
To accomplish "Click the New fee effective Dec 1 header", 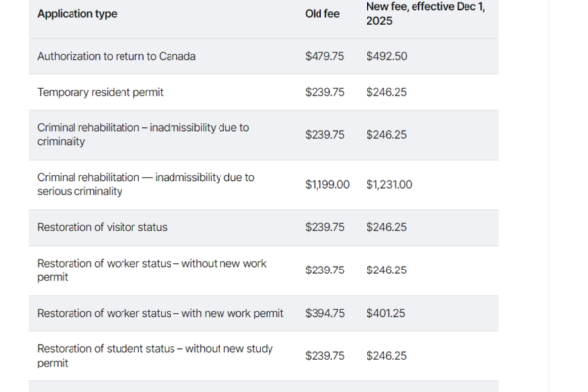I will (x=425, y=14).
